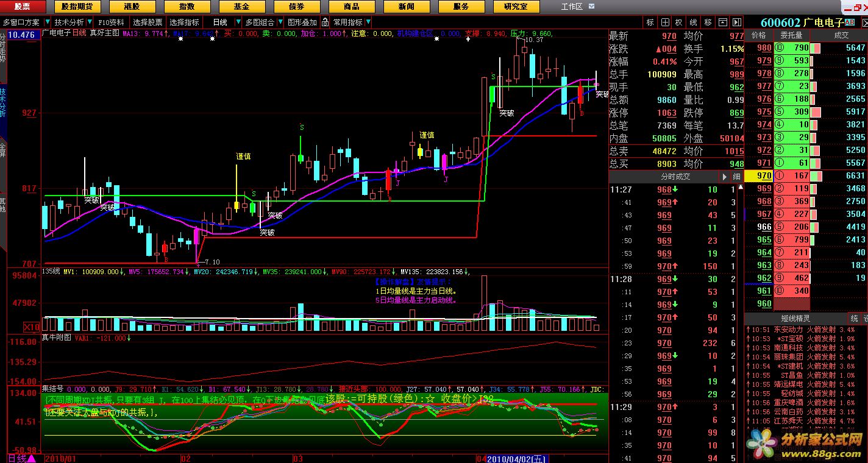Toggle the 細 detail button in 分时成交
868x463 pixels.
pos(736,177)
